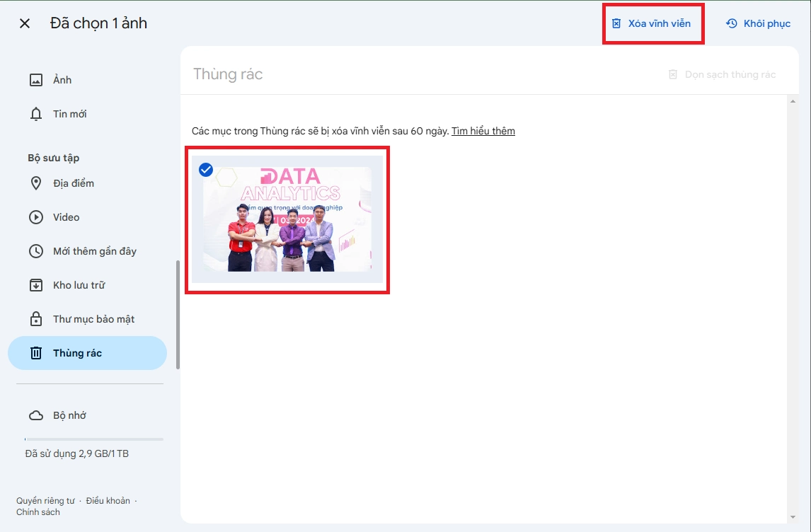
Task: Click the trash icon beside Xóa vĩnh viễn
Action: [616, 23]
